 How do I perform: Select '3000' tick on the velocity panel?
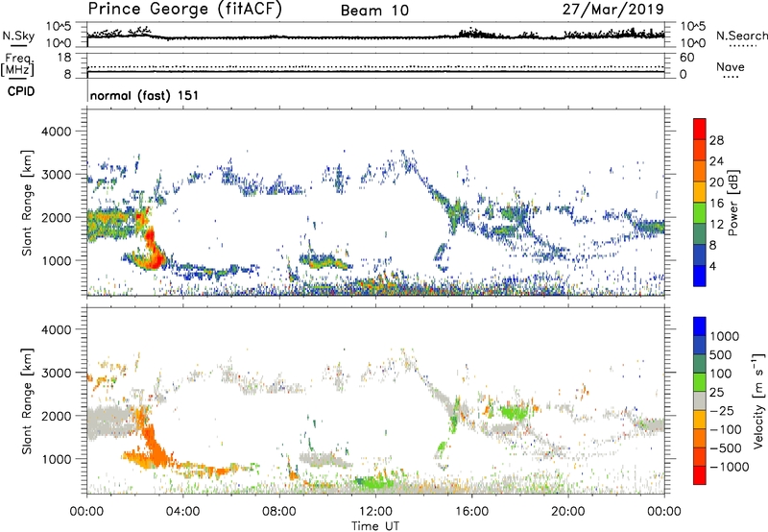(x=56, y=373)
